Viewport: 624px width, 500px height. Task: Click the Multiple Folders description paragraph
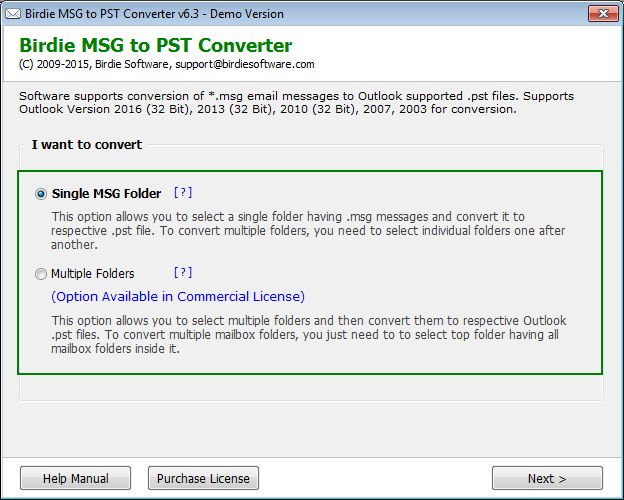click(x=309, y=334)
